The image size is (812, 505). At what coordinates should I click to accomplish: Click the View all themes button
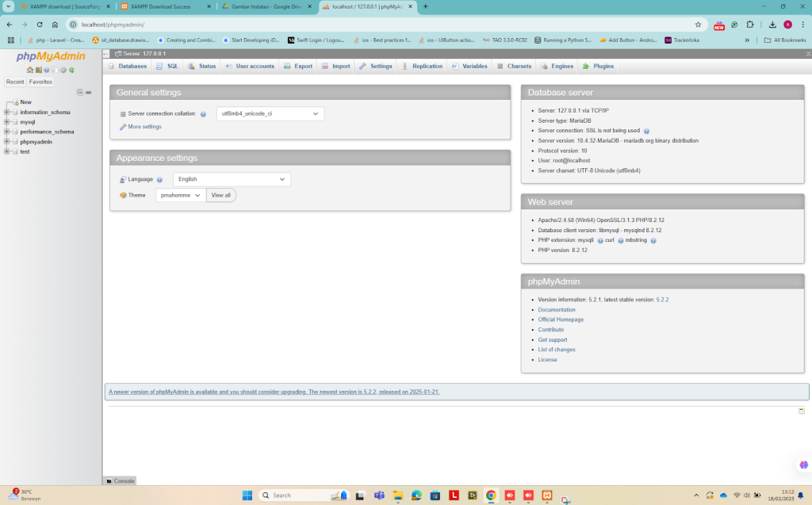[x=220, y=195]
